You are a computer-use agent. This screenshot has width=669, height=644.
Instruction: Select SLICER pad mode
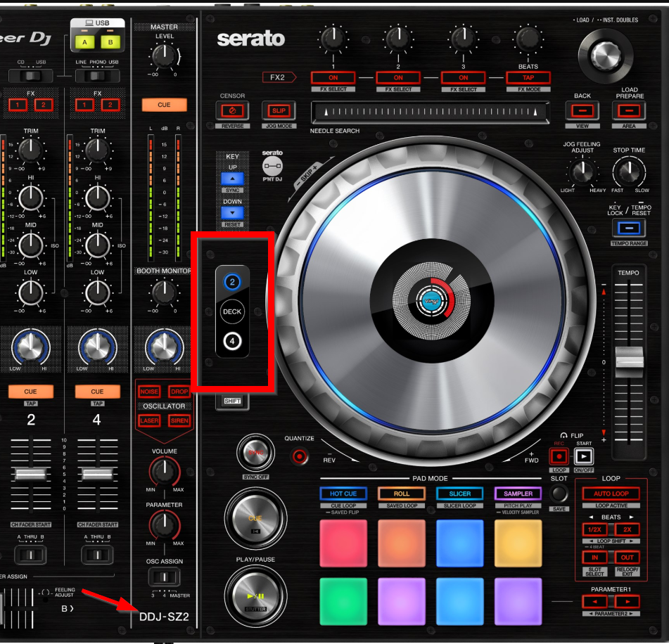460,494
